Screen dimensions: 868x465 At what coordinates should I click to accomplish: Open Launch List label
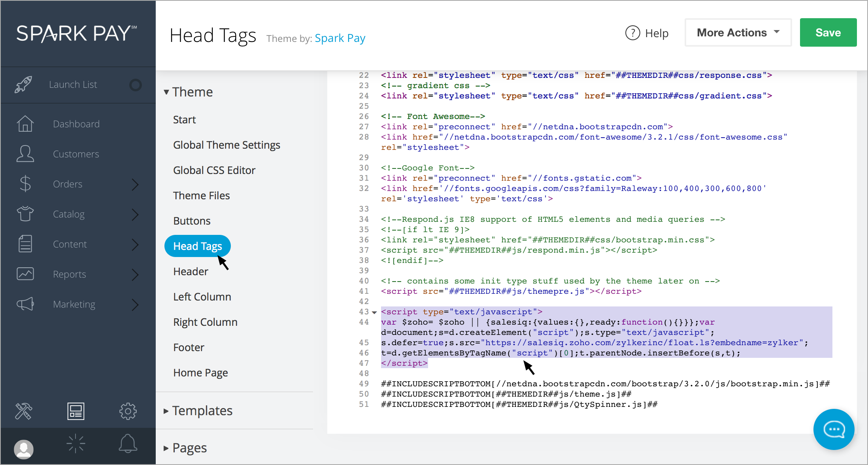coord(73,85)
